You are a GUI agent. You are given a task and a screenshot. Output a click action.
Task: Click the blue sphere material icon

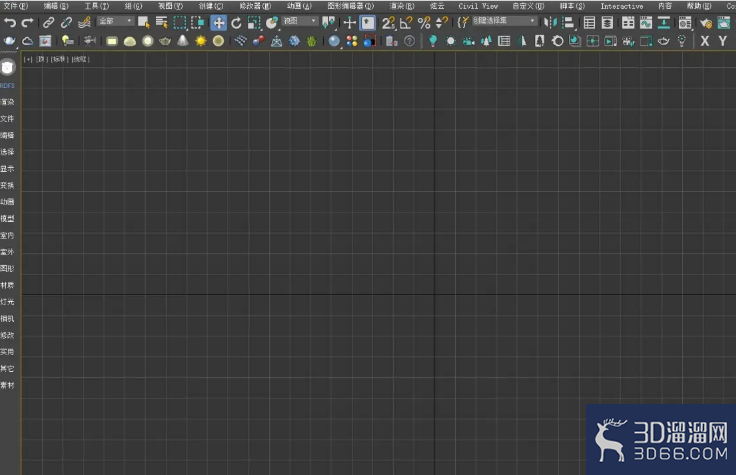click(334, 41)
